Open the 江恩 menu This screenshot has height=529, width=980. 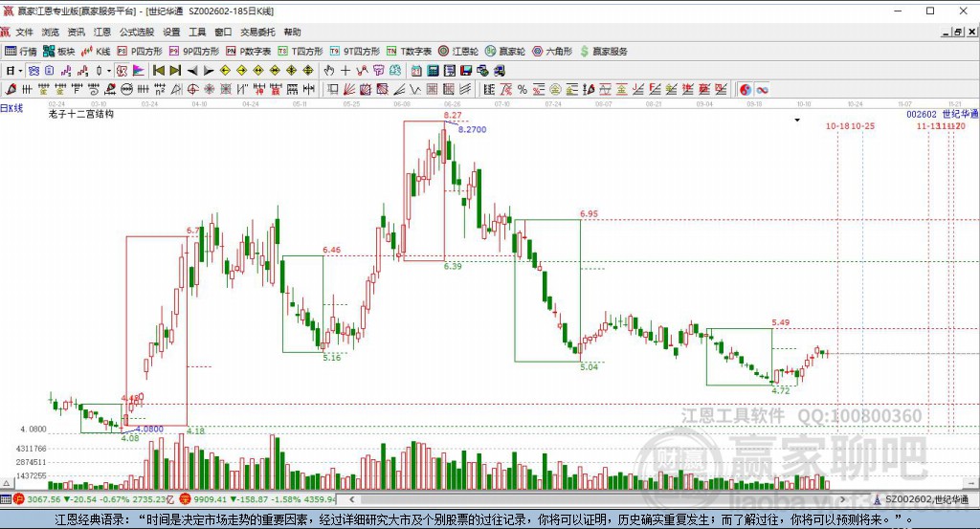click(x=101, y=32)
